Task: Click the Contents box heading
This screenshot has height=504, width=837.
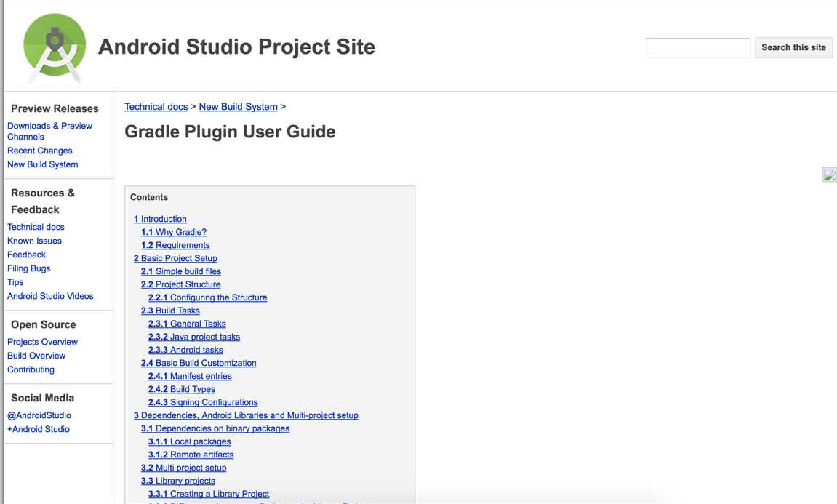Action: 149,197
